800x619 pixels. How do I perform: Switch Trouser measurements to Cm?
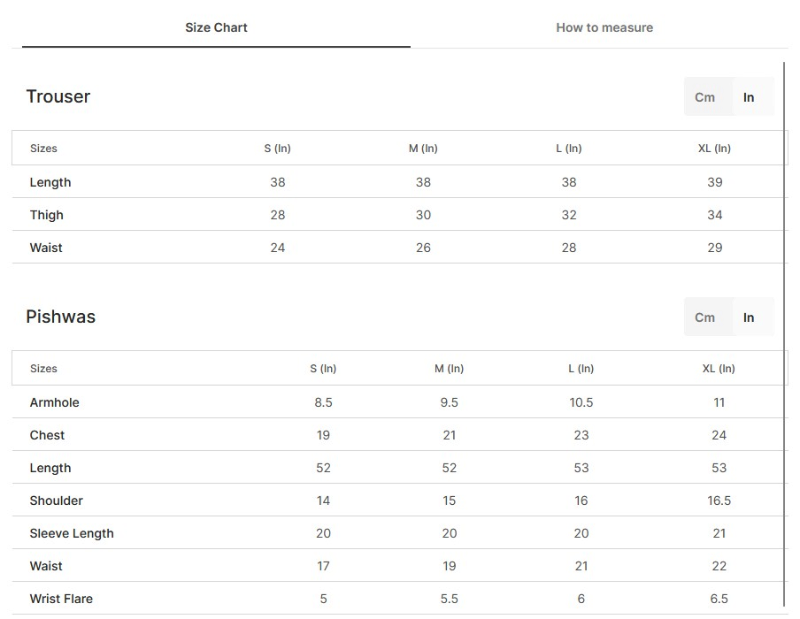click(x=705, y=97)
